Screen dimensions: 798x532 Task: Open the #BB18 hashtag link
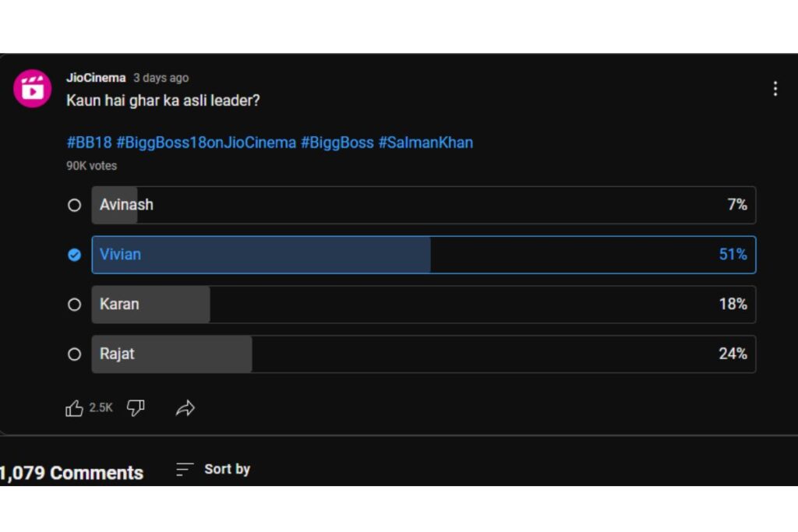pyautogui.click(x=89, y=143)
